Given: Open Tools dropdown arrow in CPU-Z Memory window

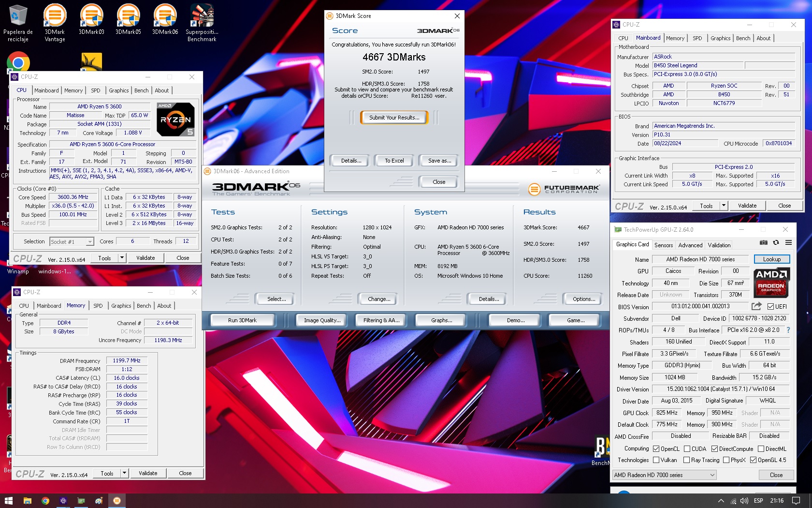Looking at the screenshot, I should (125, 473).
